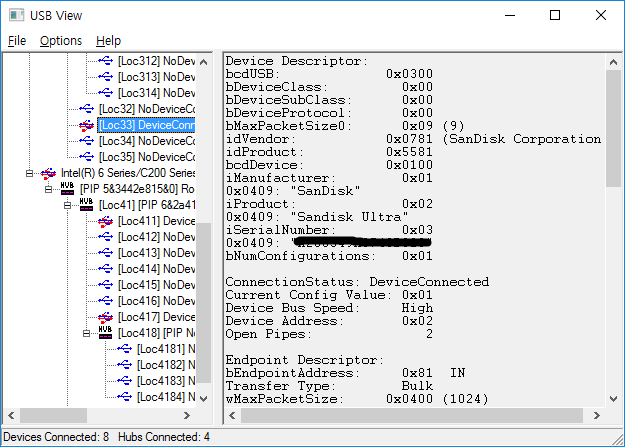Screen dimensions: 625x447
Task: Click the USB icon beside Loc34
Action: pyautogui.click(x=86, y=141)
